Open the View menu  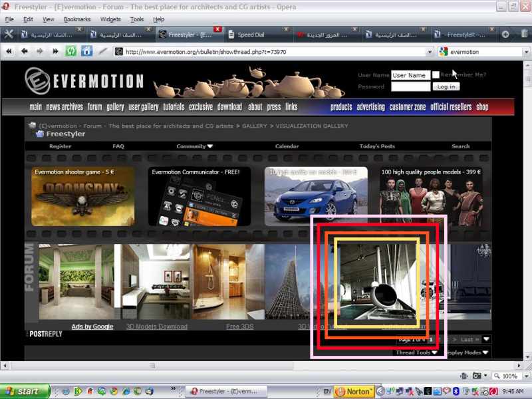coord(48,19)
